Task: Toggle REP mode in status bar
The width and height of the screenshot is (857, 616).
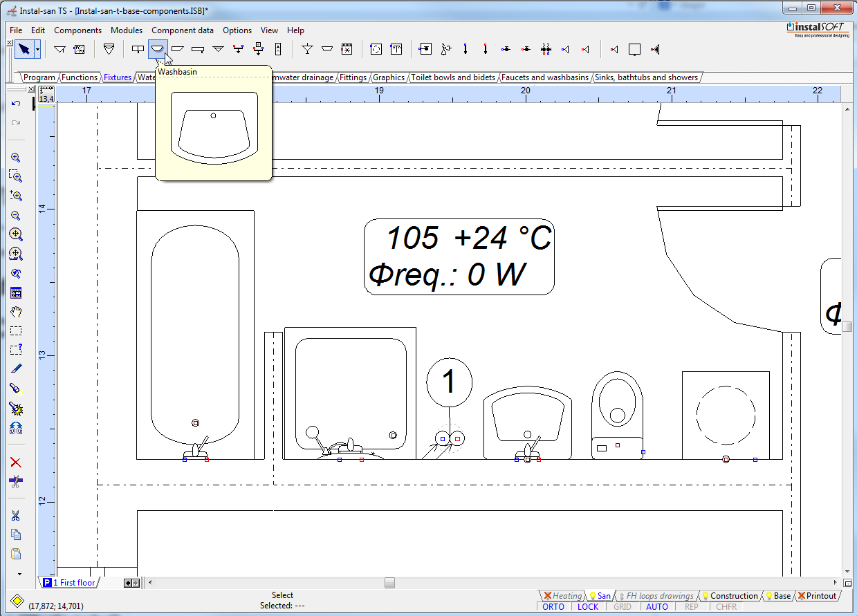Action: [692, 607]
